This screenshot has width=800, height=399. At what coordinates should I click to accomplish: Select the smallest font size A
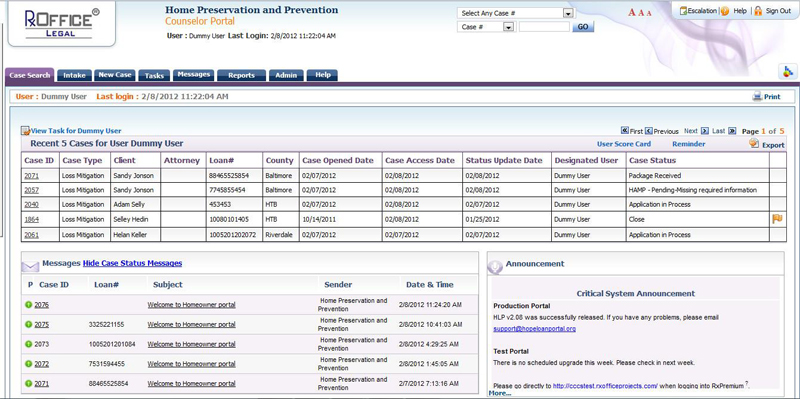pos(649,13)
